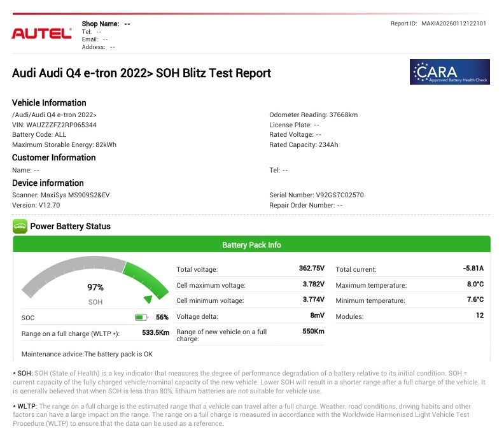Viewport: 504px width, 429px height.
Task: Select the Odometer Reading 37668km value
Action: coord(343,115)
